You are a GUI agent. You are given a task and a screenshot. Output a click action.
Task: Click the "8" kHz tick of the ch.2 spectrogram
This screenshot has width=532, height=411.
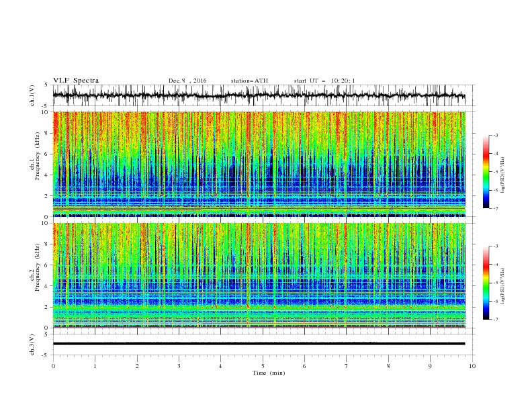pyautogui.click(x=47, y=244)
